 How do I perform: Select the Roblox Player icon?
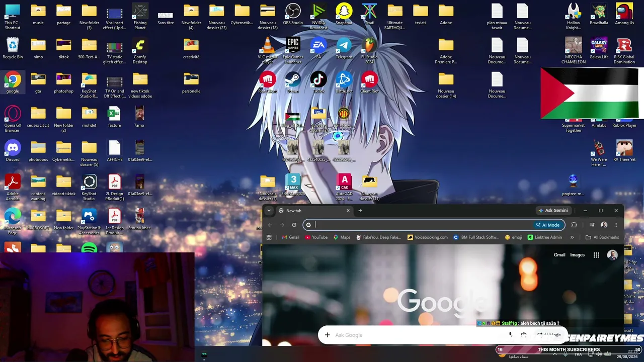pos(624,122)
